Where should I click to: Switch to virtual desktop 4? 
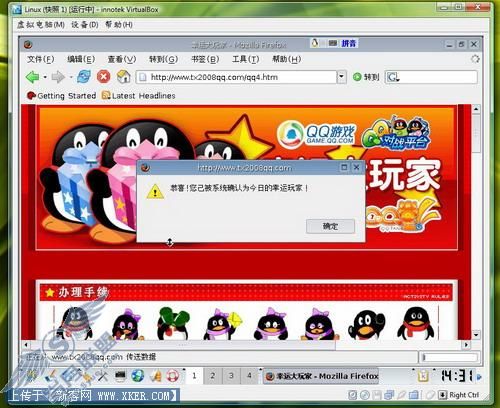coord(249,376)
